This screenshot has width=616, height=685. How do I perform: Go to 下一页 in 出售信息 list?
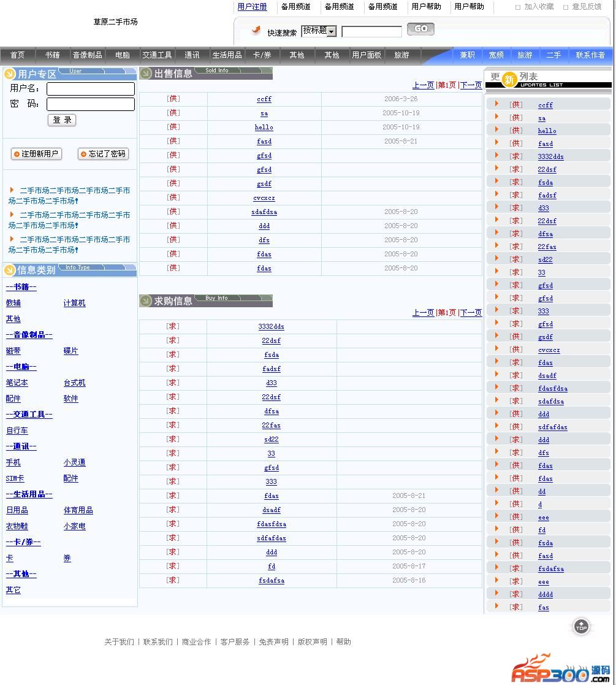click(x=470, y=85)
